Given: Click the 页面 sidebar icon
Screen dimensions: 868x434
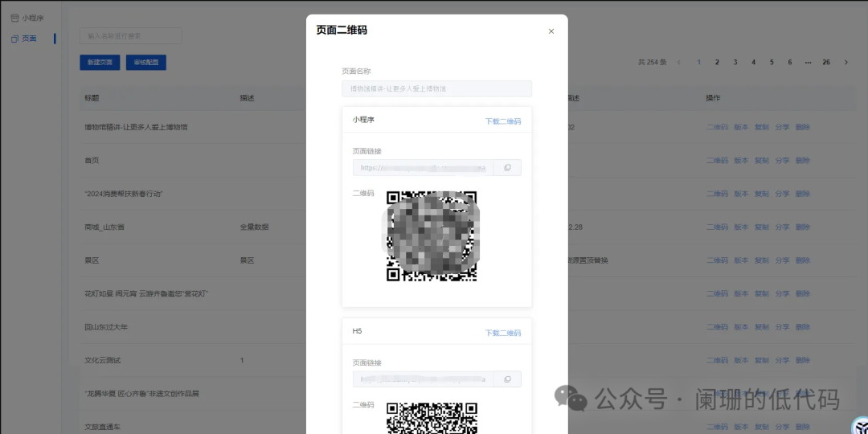Looking at the screenshot, I should click(14, 39).
